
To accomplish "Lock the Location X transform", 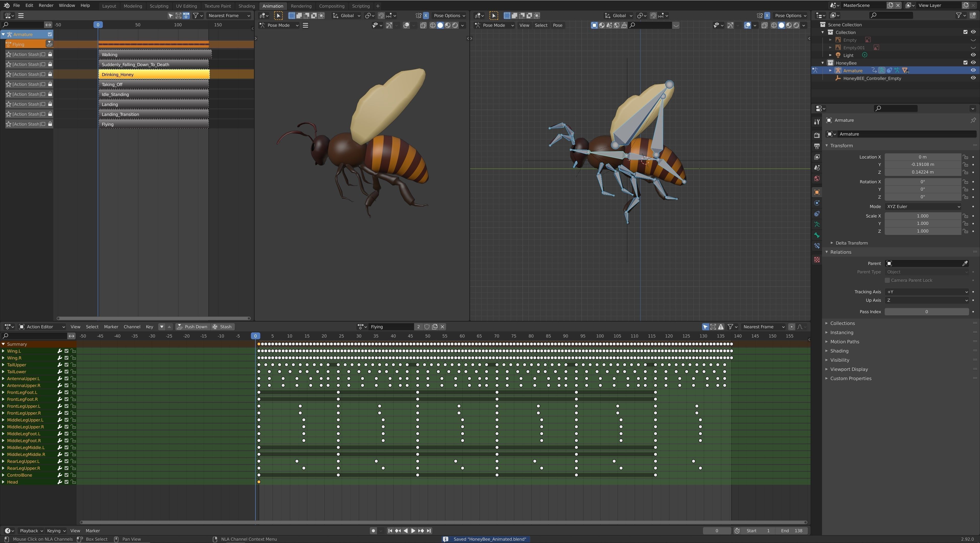I will click(965, 157).
